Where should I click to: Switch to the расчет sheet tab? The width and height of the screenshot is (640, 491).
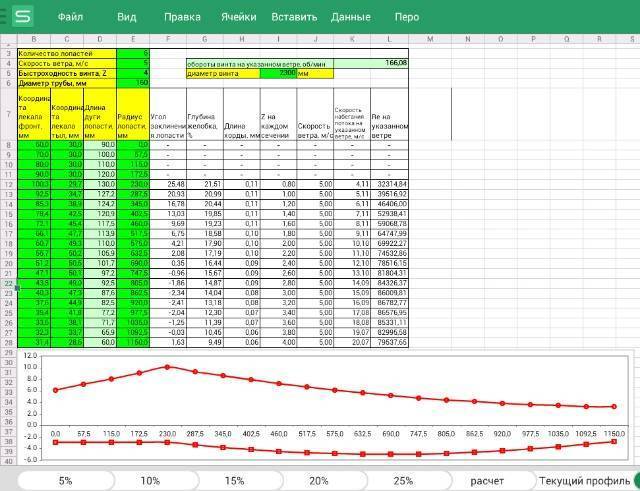coord(487,481)
